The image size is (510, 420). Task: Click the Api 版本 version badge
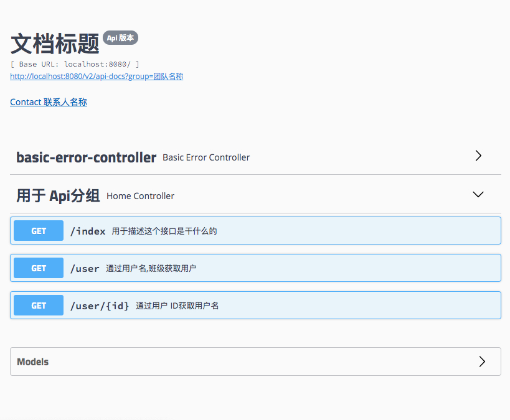[120, 38]
